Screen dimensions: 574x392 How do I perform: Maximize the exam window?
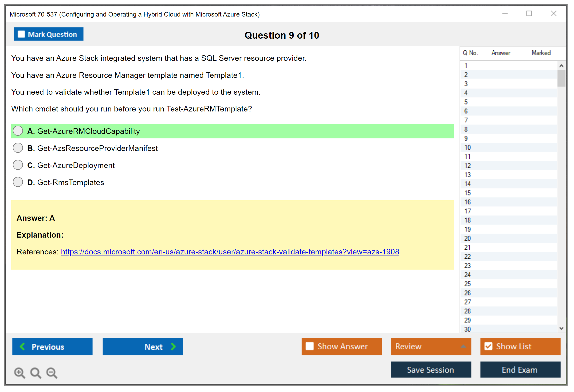click(x=529, y=14)
